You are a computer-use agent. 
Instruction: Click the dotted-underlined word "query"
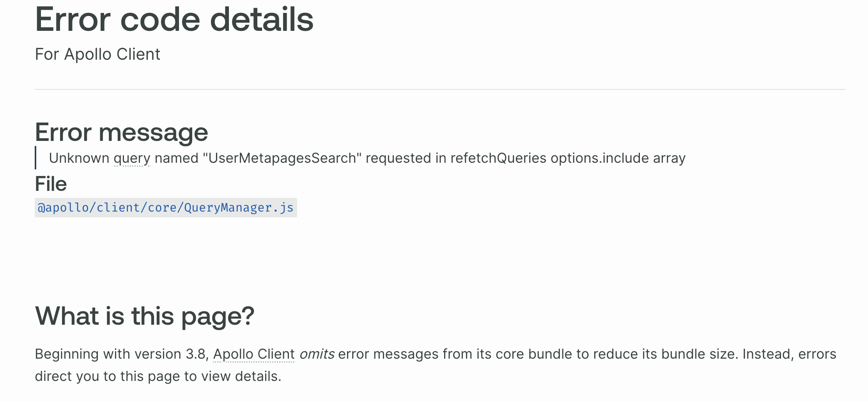(132, 158)
